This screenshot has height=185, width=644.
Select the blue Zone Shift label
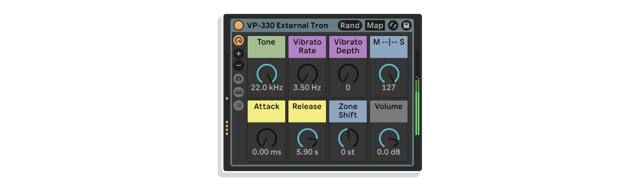pyautogui.click(x=348, y=111)
